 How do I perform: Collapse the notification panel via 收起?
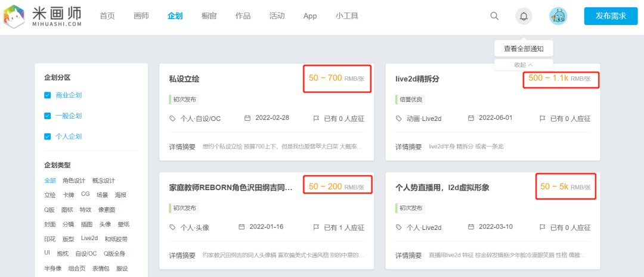523,64
